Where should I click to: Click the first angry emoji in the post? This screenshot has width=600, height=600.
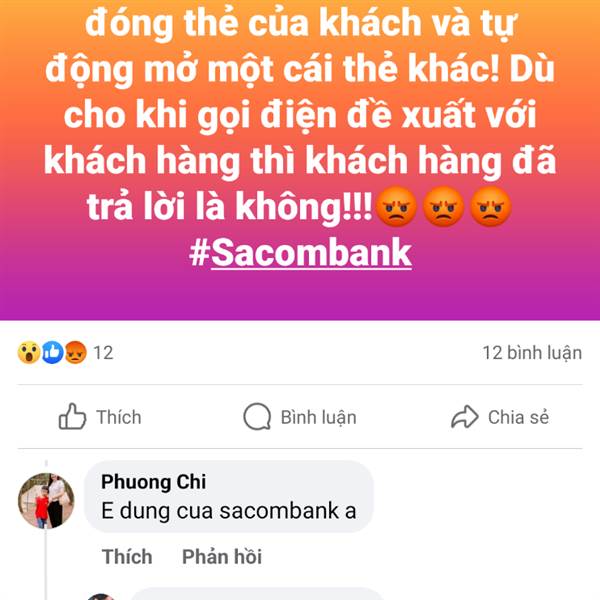coord(396,207)
